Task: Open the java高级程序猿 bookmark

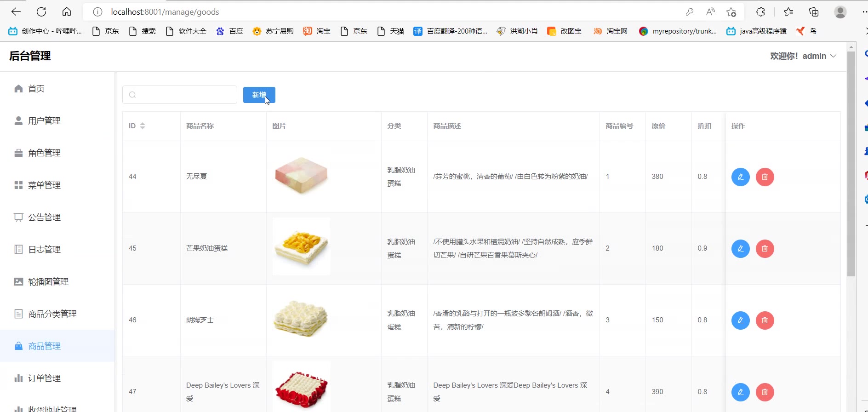Action: (x=756, y=31)
